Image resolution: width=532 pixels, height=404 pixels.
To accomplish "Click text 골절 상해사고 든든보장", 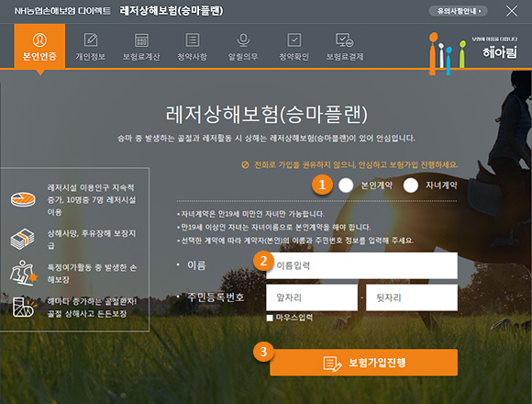I will [x=87, y=313].
